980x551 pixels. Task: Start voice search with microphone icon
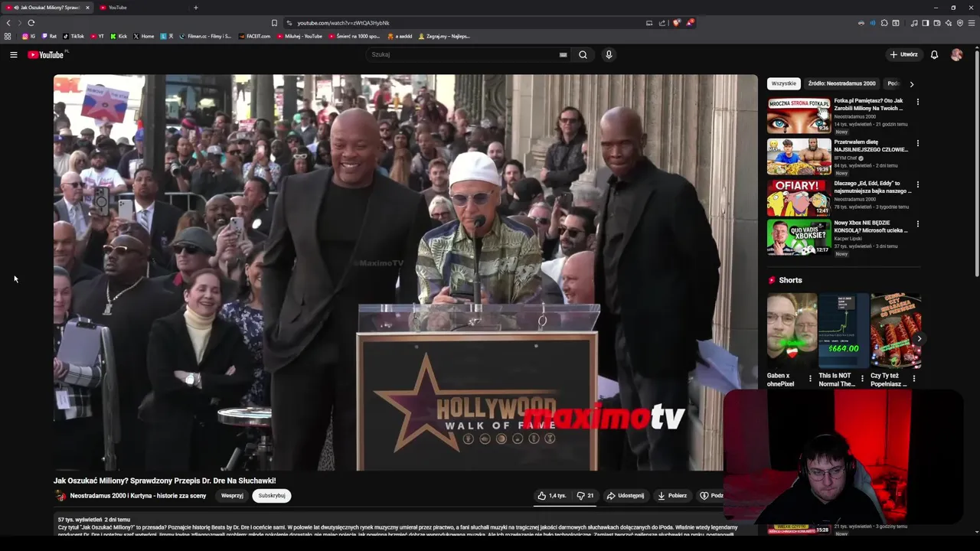tap(609, 54)
